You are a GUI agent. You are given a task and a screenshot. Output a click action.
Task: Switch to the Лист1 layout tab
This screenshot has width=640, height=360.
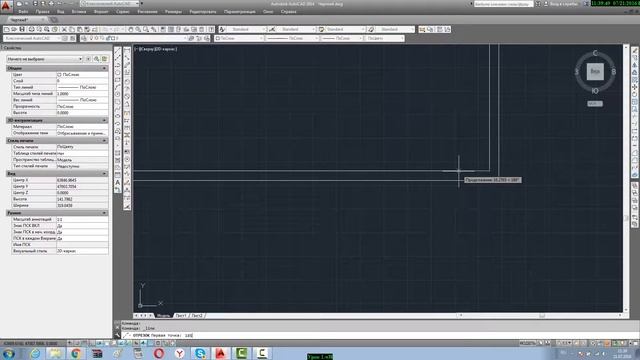point(181,316)
